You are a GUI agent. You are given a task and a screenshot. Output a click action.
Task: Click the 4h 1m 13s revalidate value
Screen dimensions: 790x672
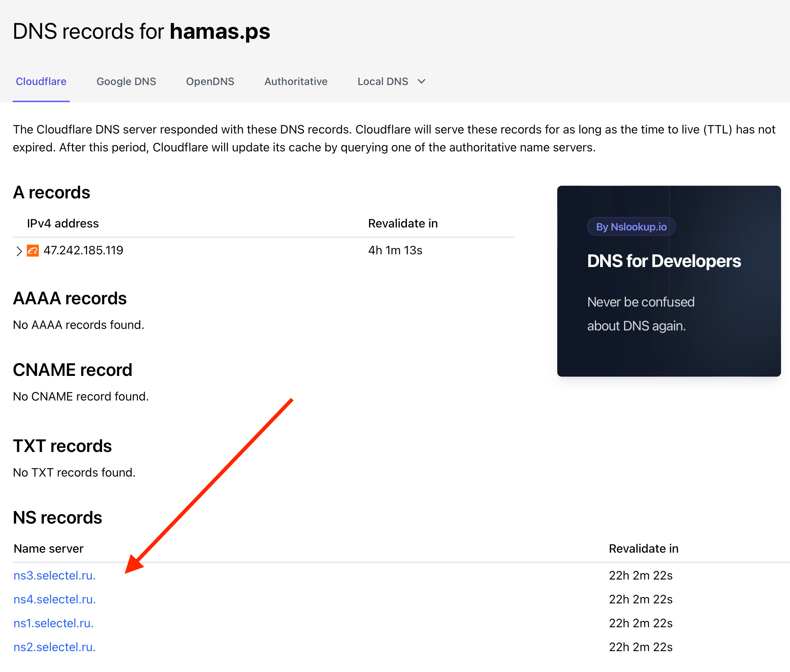395,250
